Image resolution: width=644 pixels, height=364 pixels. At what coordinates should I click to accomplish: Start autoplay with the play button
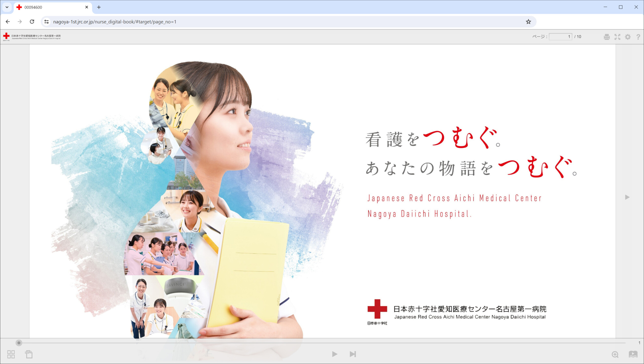[334, 354]
